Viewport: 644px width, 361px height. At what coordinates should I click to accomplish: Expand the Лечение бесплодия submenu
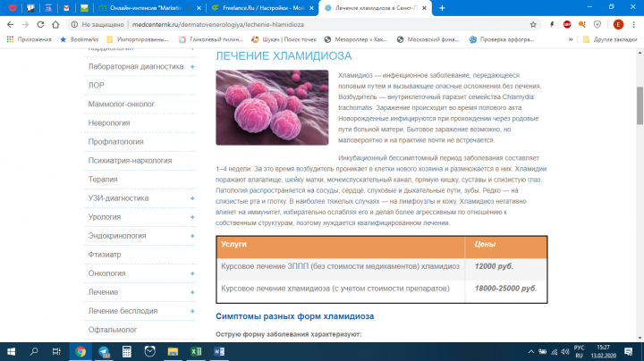pyautogui.click(x=192, y=311)
